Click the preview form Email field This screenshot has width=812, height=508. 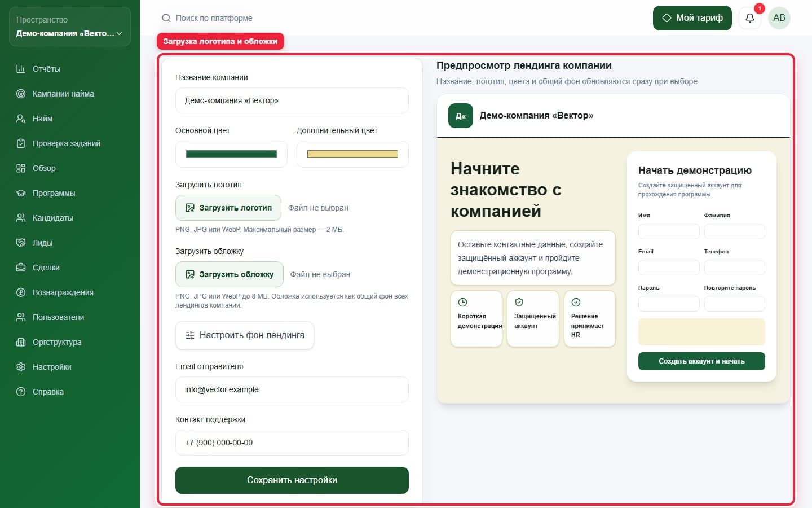click(669, 268)
